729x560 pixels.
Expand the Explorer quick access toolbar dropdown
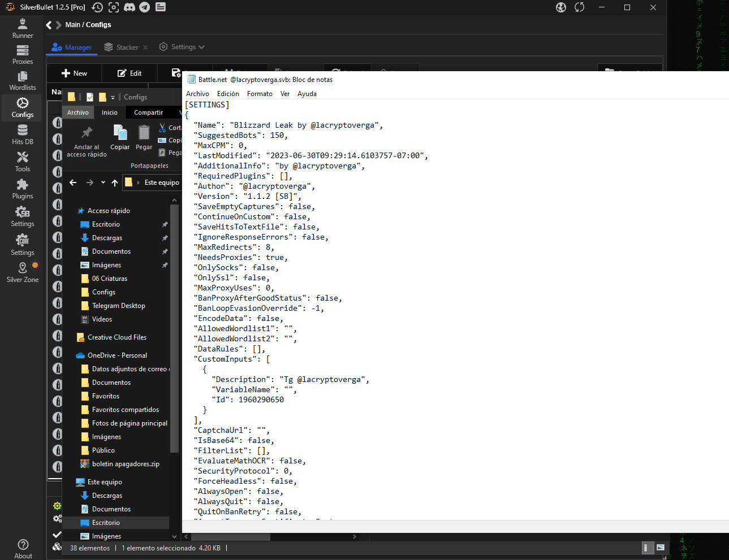coord(113,97)
